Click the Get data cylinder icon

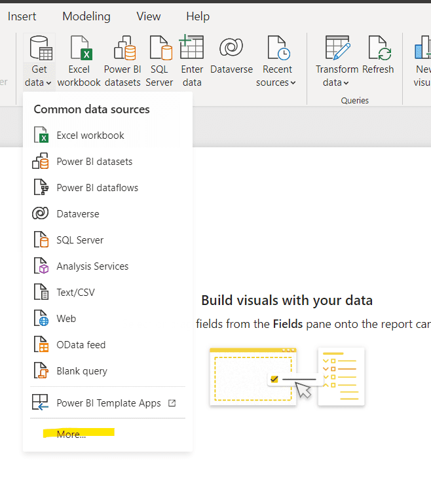pyautogui.click(x=41, y=48)
